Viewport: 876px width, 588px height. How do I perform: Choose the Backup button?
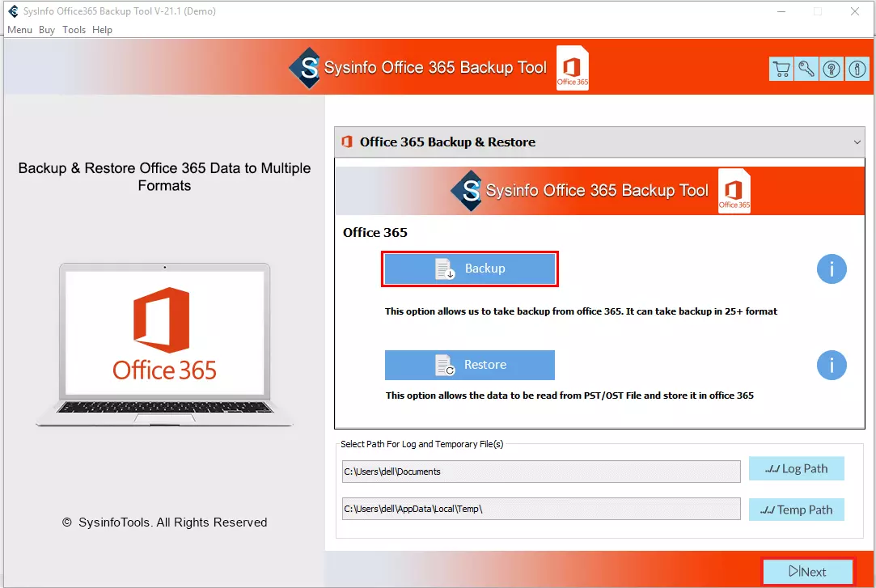470,269
